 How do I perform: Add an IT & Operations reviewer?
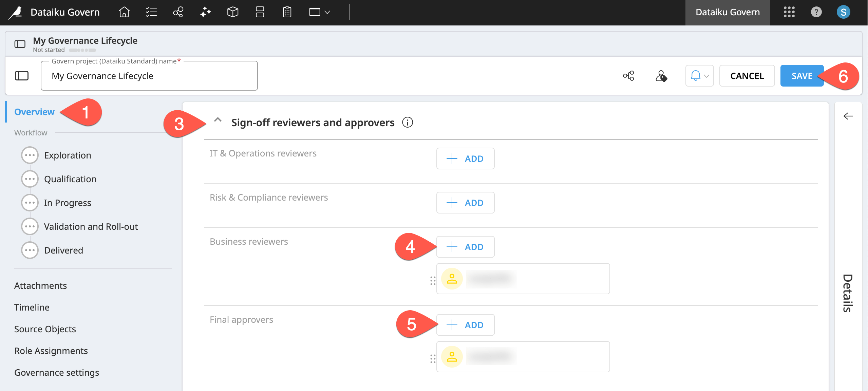[465, 159]
